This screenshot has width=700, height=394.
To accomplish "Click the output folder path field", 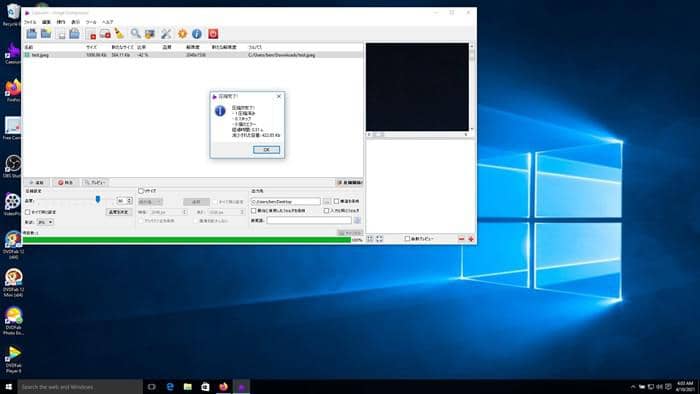I will [x=285, y=202].
